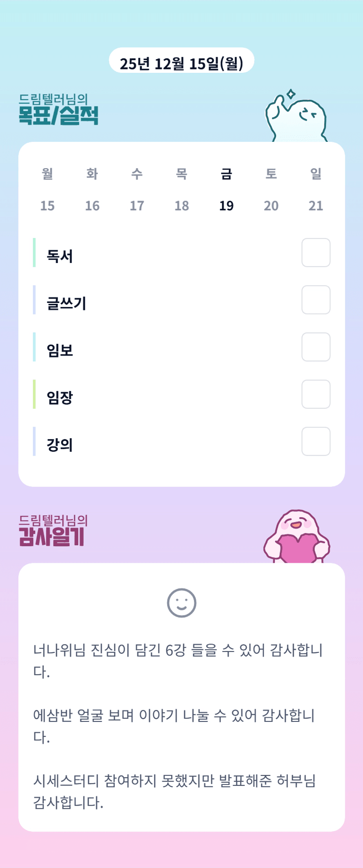
Task: Tick the 강의 checkbox
Action: [x=316, y=441]
